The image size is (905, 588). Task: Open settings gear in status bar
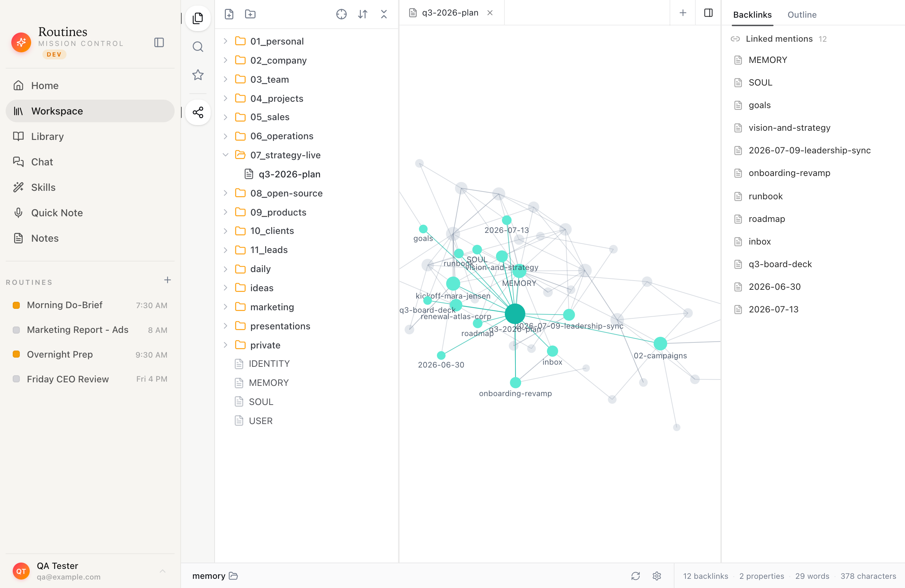pyautogui.click(x=657, y=576)
